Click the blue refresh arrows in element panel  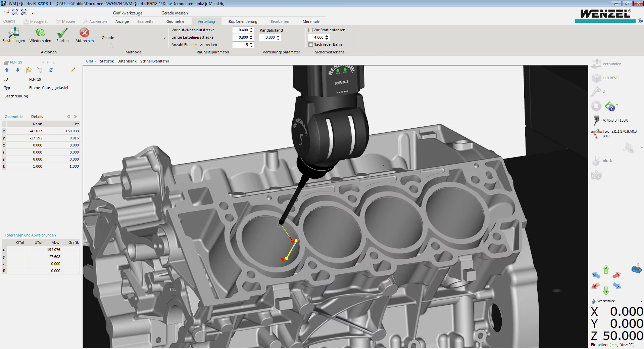pos(51,70)
